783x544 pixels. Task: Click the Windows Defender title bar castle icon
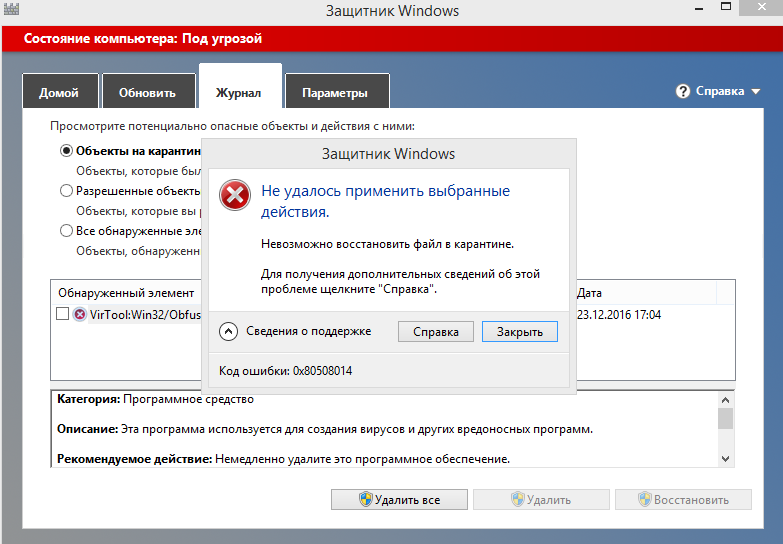coord(11,8)
